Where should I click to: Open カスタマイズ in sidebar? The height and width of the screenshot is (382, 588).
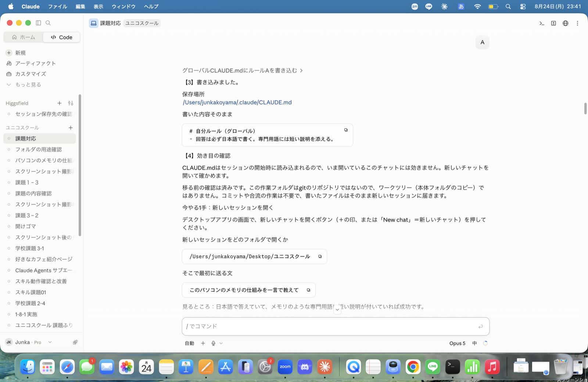click(x=31, y=74)
